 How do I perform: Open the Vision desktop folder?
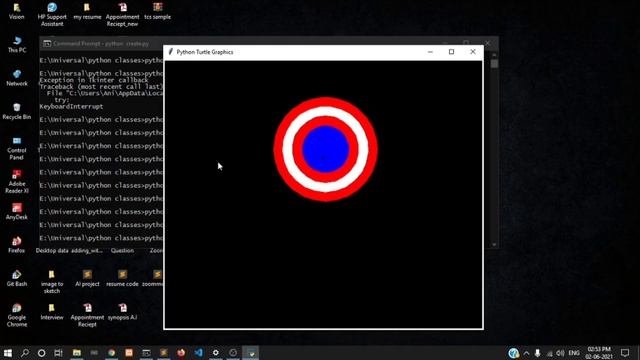(x=16, y=11)
